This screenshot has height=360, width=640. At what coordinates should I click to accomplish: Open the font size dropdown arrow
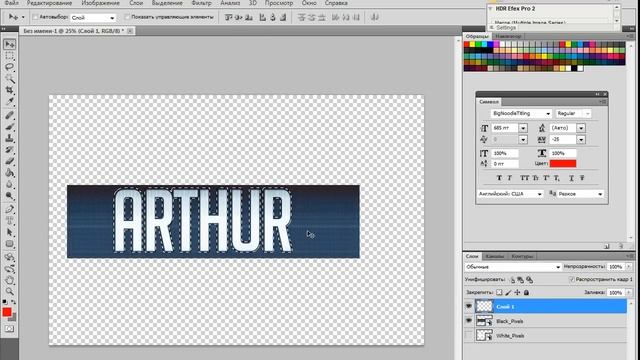pos(523,128)
